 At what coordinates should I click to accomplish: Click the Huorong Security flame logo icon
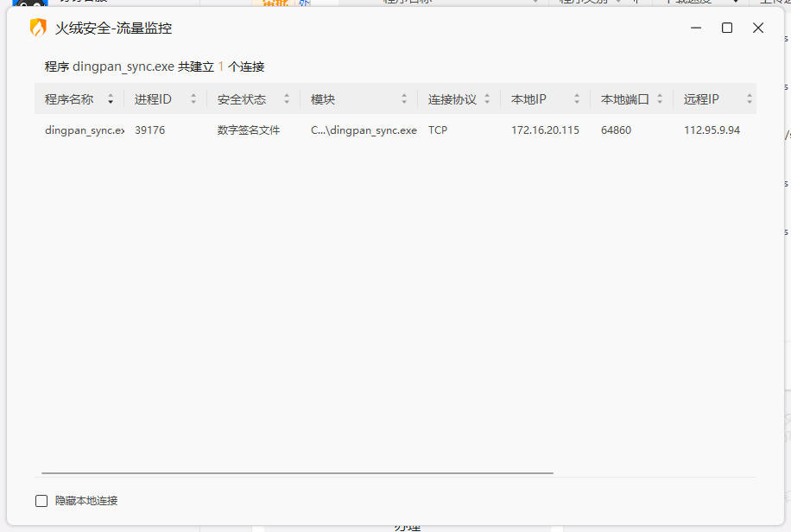38,28
